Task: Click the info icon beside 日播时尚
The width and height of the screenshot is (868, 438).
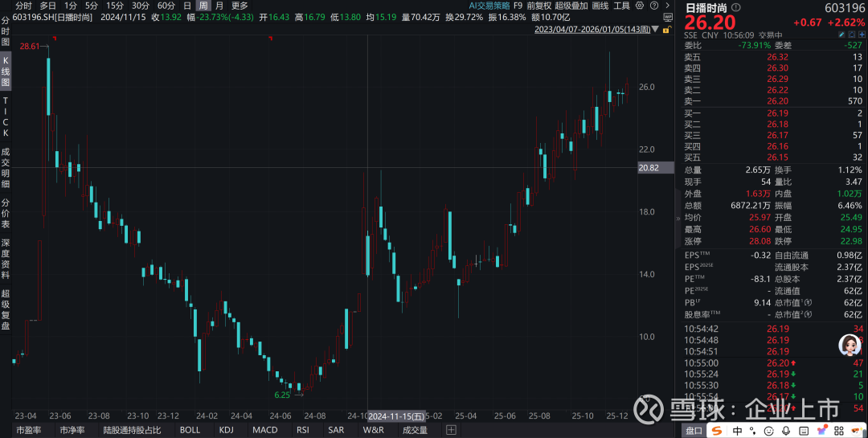Action: [x=735, y=8]
